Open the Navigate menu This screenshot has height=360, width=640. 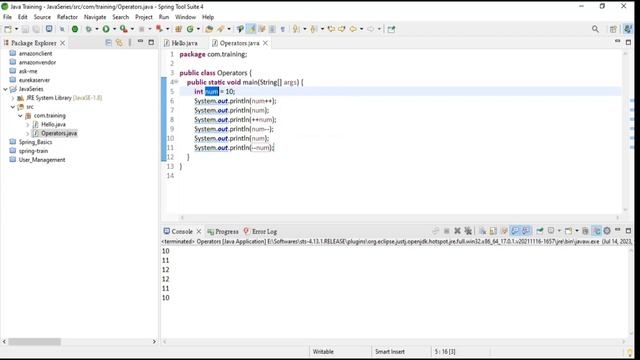click(x=95, y=17)
